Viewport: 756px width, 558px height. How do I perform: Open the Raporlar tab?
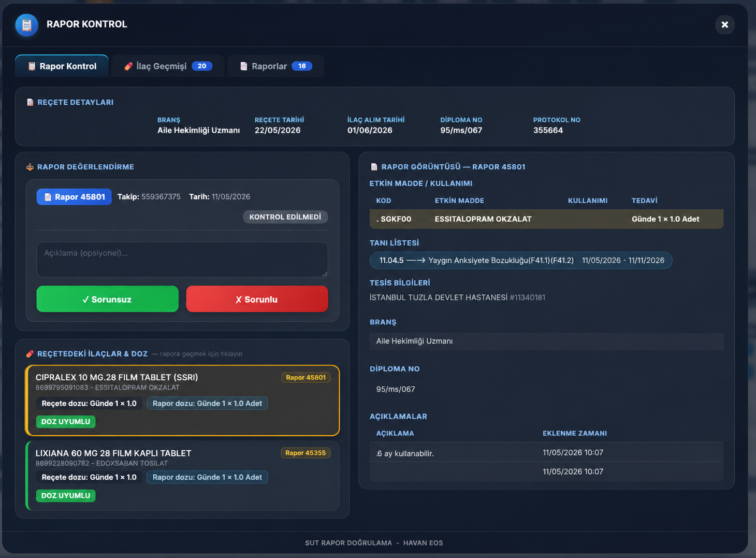275,66
